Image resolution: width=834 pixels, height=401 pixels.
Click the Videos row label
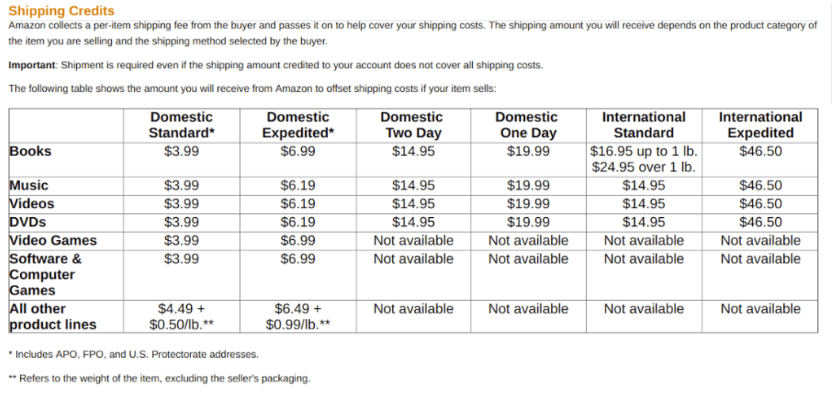click(x=32, y=204)
